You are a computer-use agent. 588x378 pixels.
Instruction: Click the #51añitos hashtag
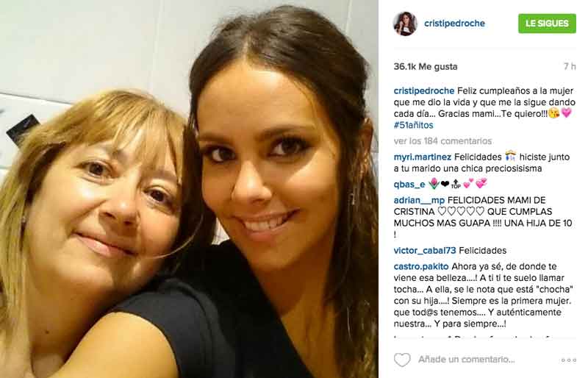(x=413, y=125)
